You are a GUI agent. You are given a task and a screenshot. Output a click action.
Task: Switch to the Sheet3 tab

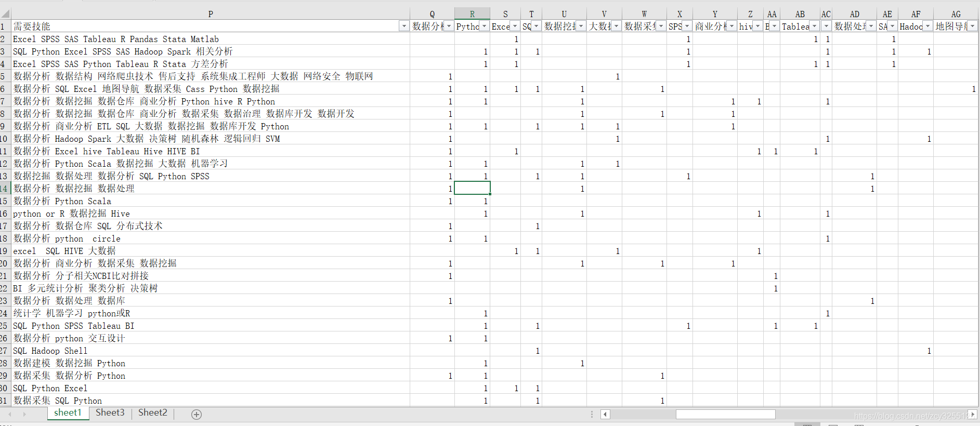click(x=110, y=412)
